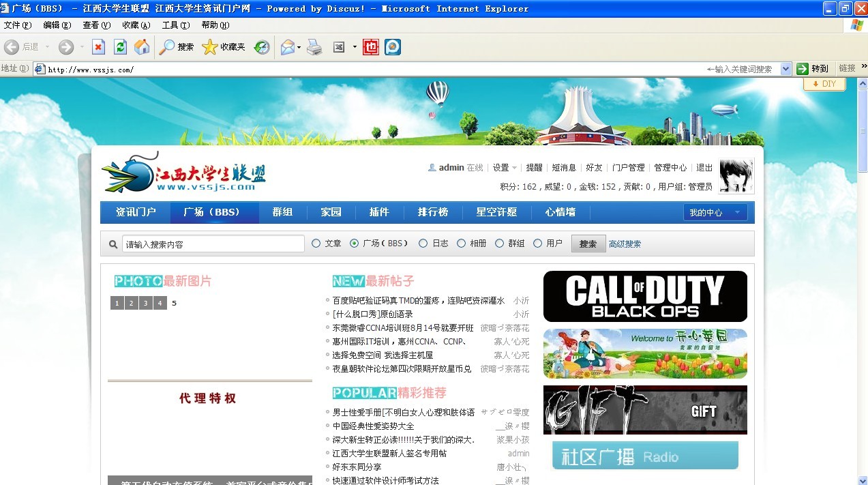Switch to the 群组 navigation tab
The width and height of the screenshot is (868, 485).
pyautogui.click(x=282, y=212)
